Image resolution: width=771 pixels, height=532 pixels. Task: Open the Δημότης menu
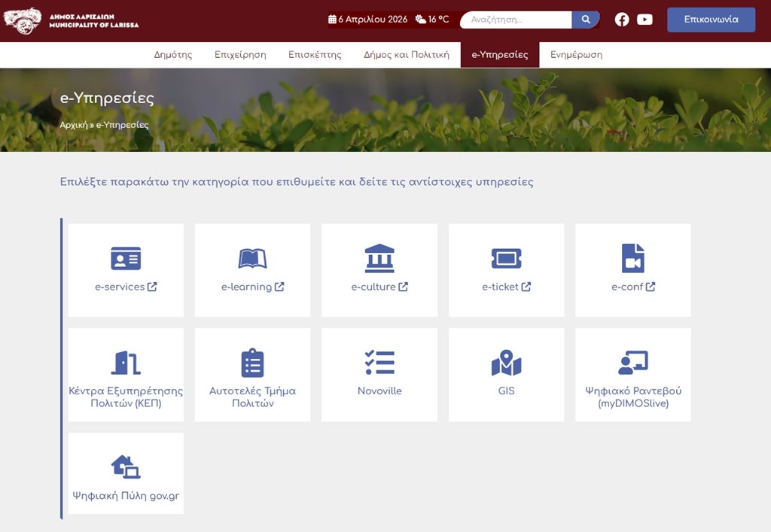click(173, 55)
